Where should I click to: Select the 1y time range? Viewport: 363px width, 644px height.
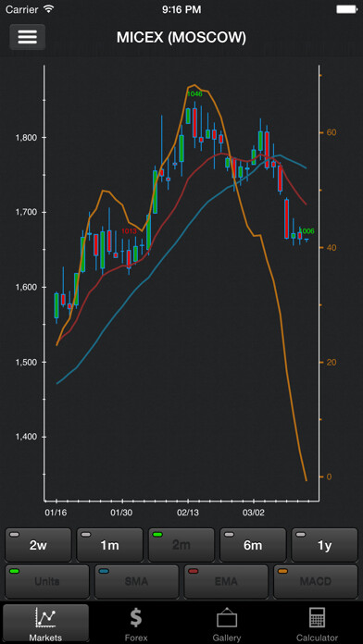pos(324,545)
